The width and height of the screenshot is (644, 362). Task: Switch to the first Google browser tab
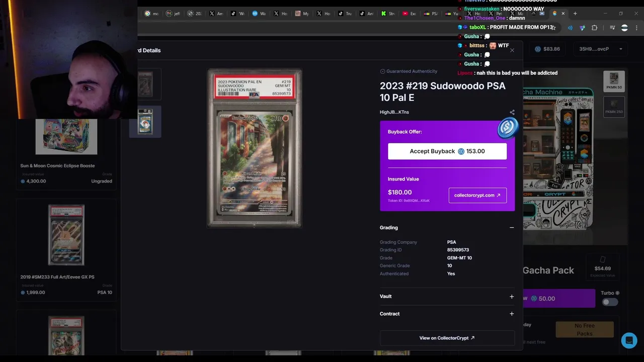point(151,14)
